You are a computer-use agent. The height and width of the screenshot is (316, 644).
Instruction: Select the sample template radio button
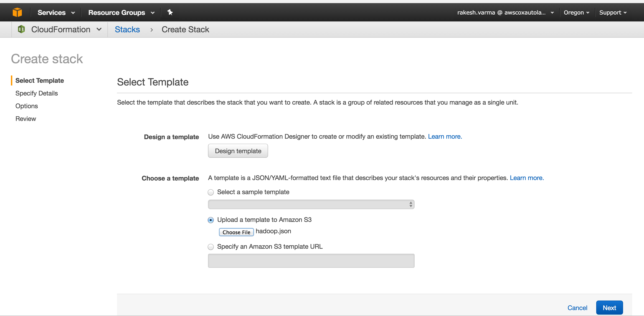(x=211, y=192)
